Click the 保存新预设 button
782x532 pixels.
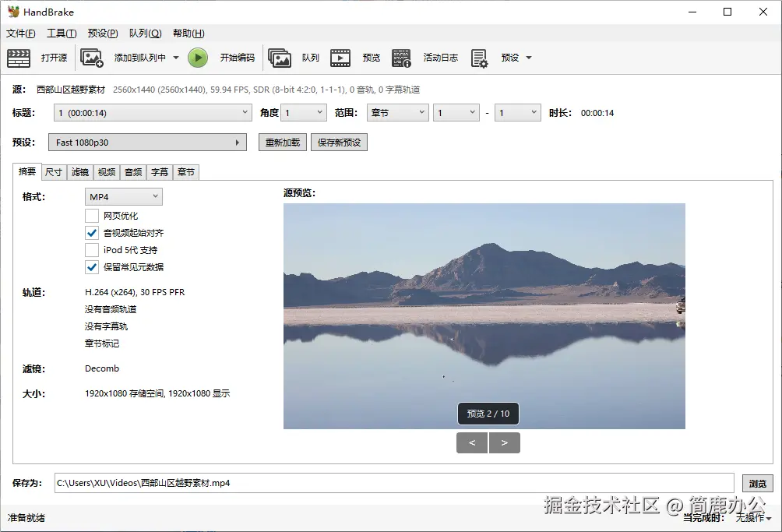pos(339,143)
